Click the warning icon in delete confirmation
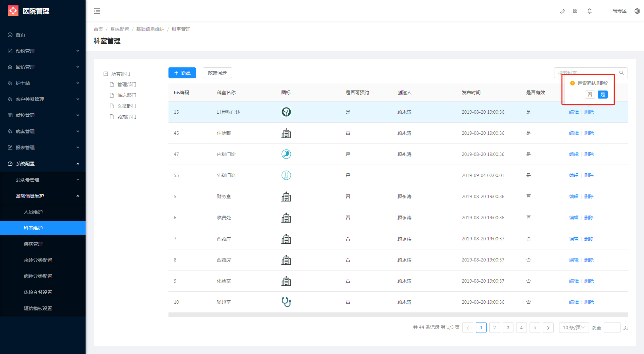The height and width of the screenshot is (354, 644). click(573, 83)
